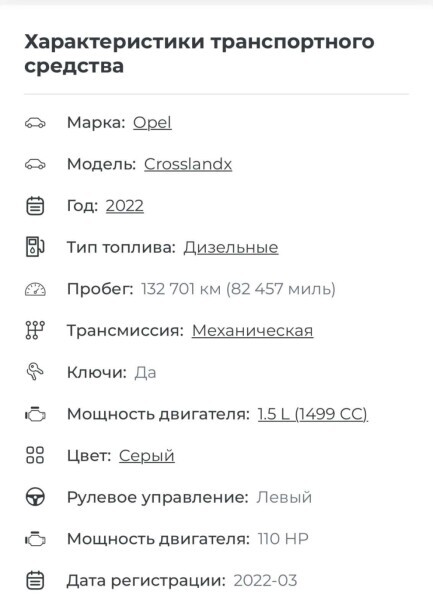Open the 1.5 L (1499 CC) link
The height and width of the screenshot is (612, 433).
click(313, 414)
